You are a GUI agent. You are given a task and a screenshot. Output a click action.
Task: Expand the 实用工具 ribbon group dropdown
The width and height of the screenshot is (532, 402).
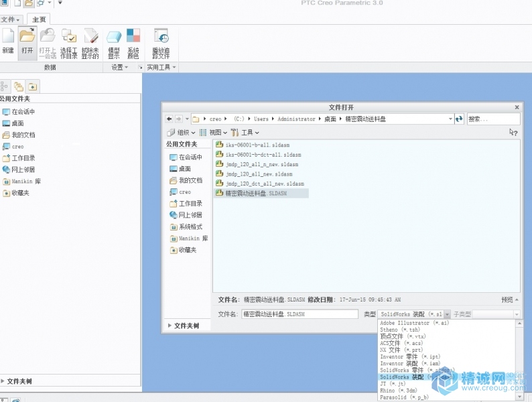pos(161,67)
